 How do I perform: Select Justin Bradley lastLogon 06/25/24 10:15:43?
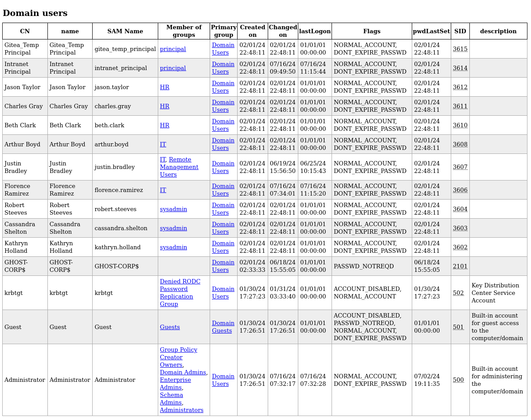click(313, 167)
